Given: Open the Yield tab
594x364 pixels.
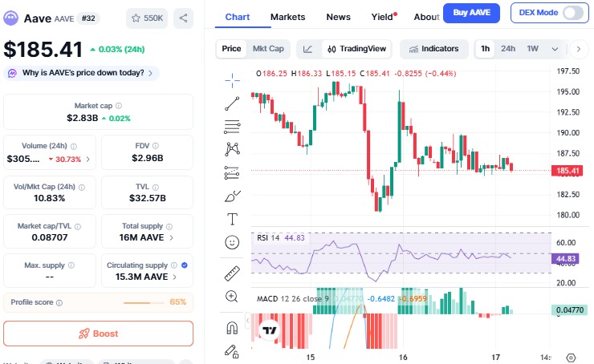Looking at the screenshot, I should 384,17.
